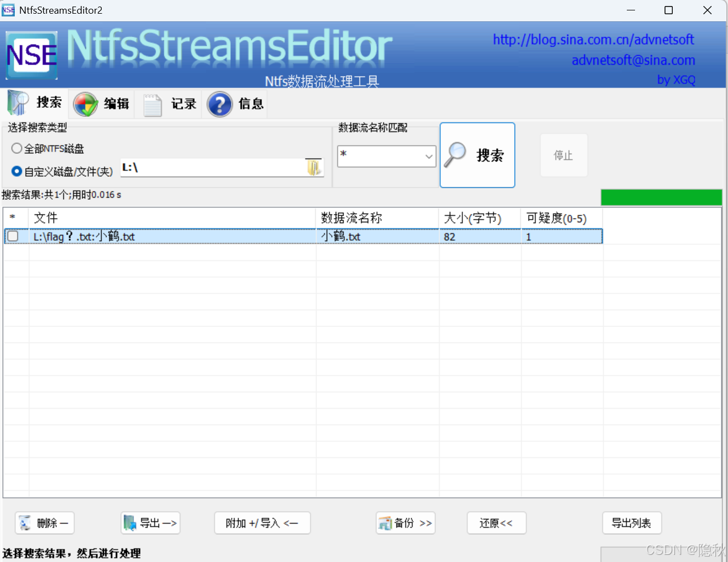728x562 pixels.
Task: Click the 记录 notepad icon
Action: coord(152,104)
